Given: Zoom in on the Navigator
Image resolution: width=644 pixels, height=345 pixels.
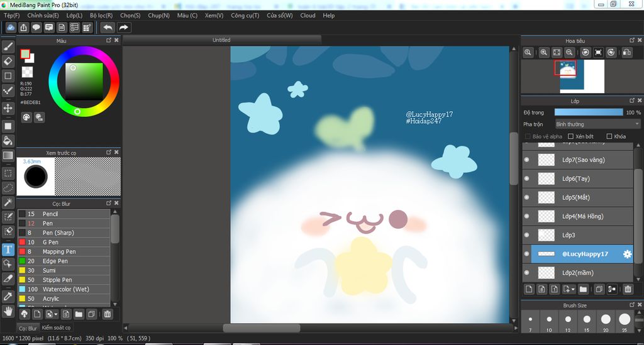Looking at the screenshot, I should pyautogui.click(x=543, y=53).
